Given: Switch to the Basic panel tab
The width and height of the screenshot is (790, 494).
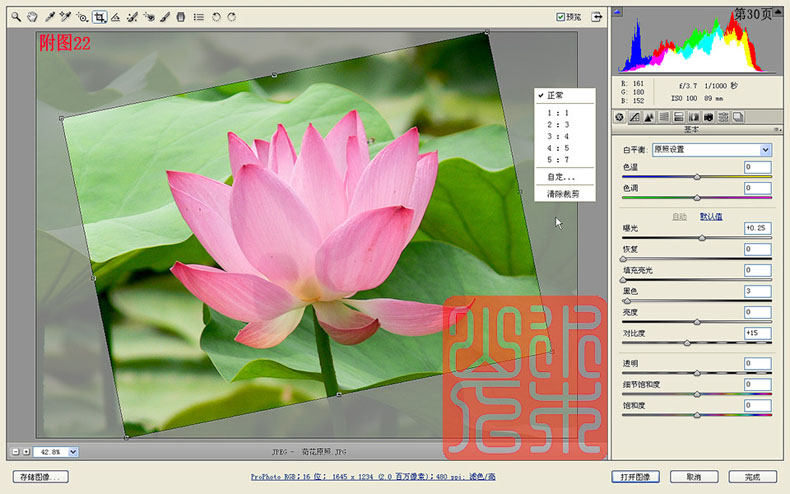Looking at the screenshot, I should click(620, 117).
